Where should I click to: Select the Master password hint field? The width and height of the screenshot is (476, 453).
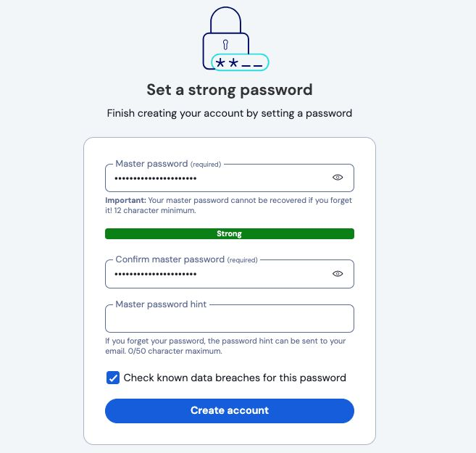coord(229,320)
